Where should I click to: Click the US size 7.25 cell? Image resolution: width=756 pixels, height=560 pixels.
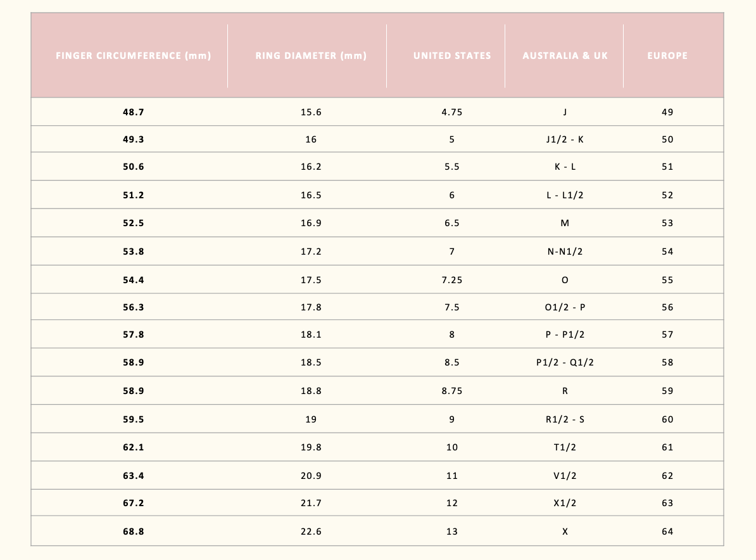(x=452, y=280)
